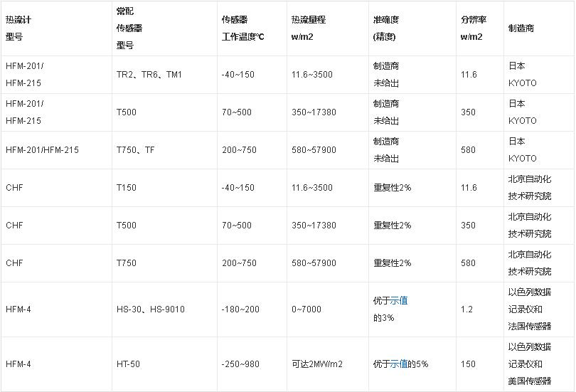Click the 热流量程 column header
Viewport: 576px width, 392px height.
309,28
